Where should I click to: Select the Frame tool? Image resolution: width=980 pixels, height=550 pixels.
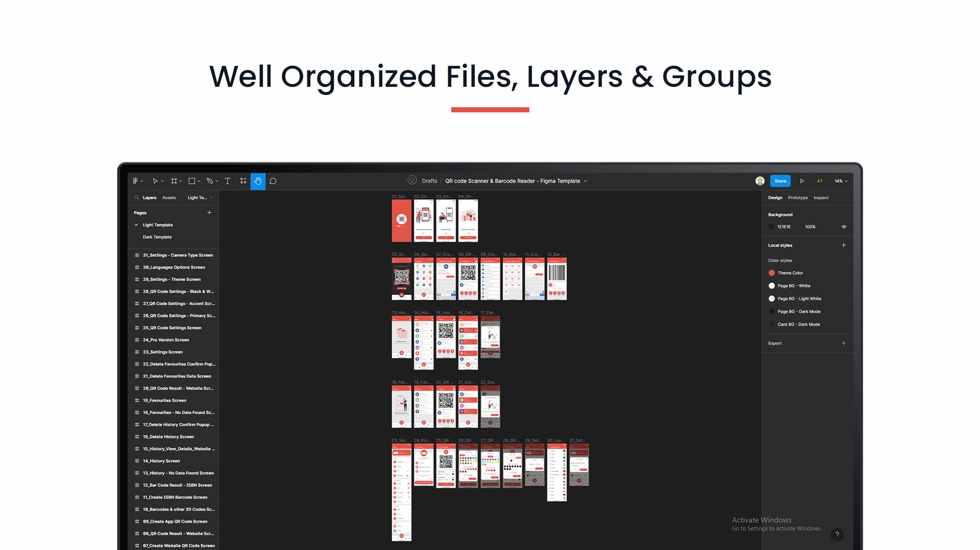(174, 181)
